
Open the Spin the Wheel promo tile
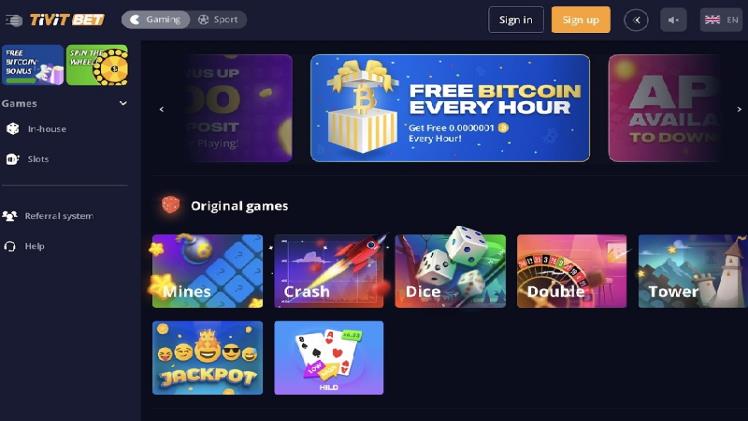(97, 65)
